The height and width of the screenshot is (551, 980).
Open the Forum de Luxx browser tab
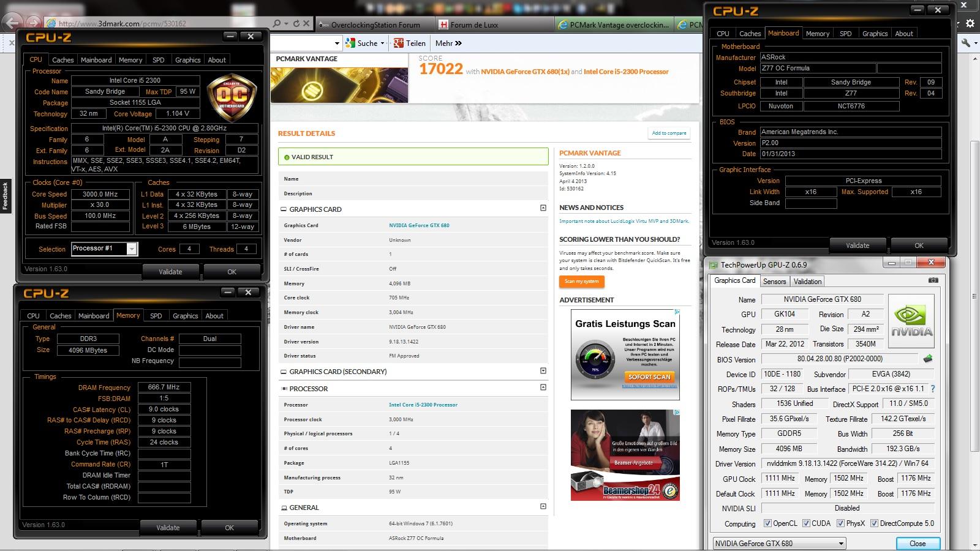tap(475, 24)
